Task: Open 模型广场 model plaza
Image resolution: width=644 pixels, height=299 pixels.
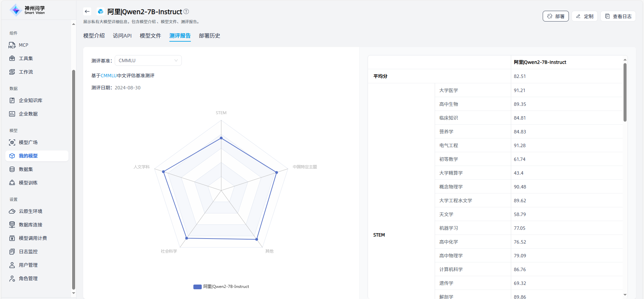Action: [28, 142]
